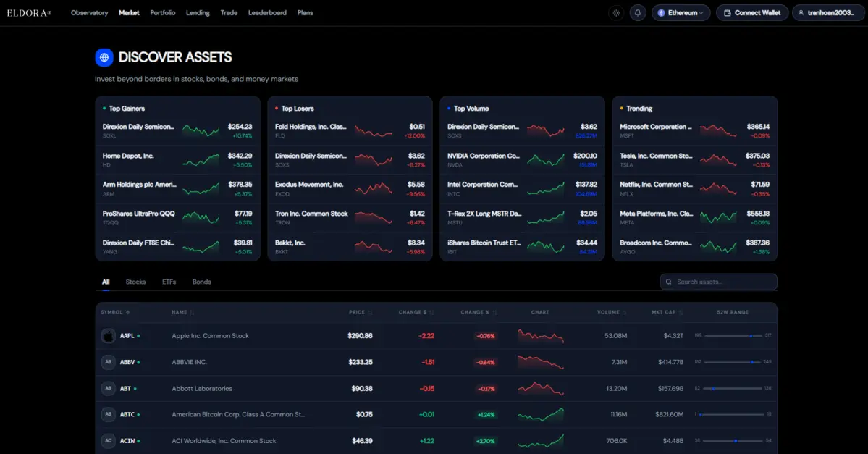Click the Connect Wallet button

pyautogui.click(x=751, y=13)
